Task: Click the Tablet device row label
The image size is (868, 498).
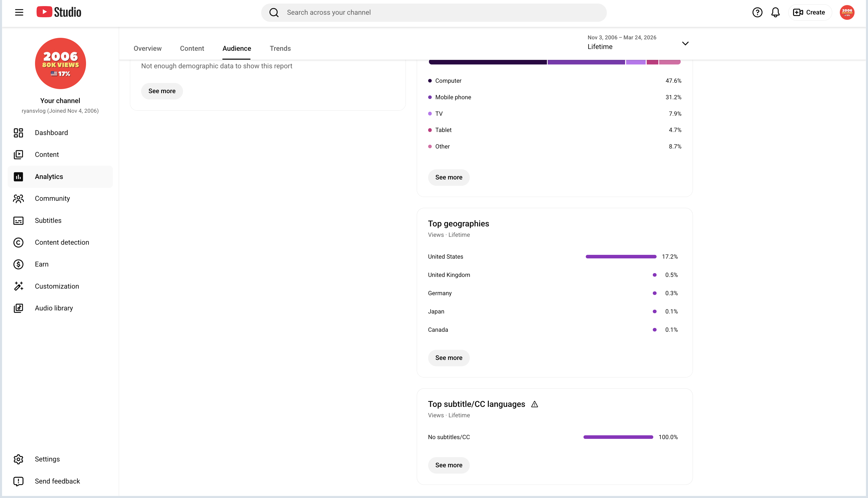Action: [x=443, y=130]
